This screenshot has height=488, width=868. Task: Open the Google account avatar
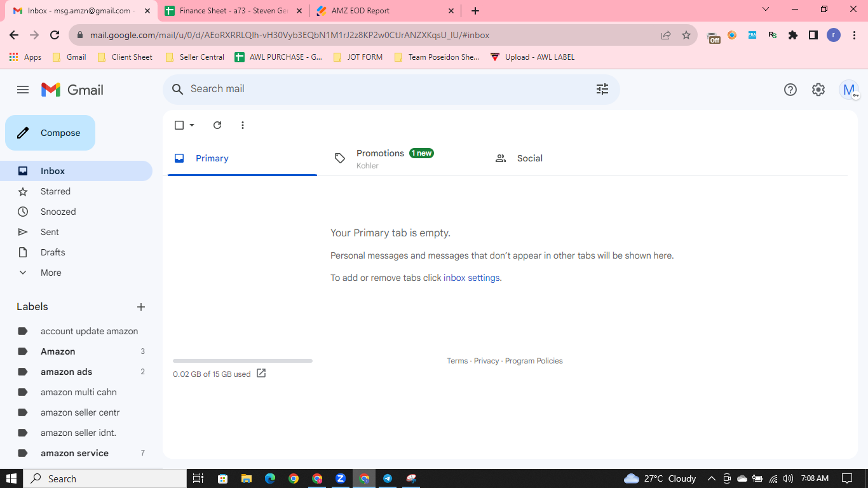click(849, 90)
